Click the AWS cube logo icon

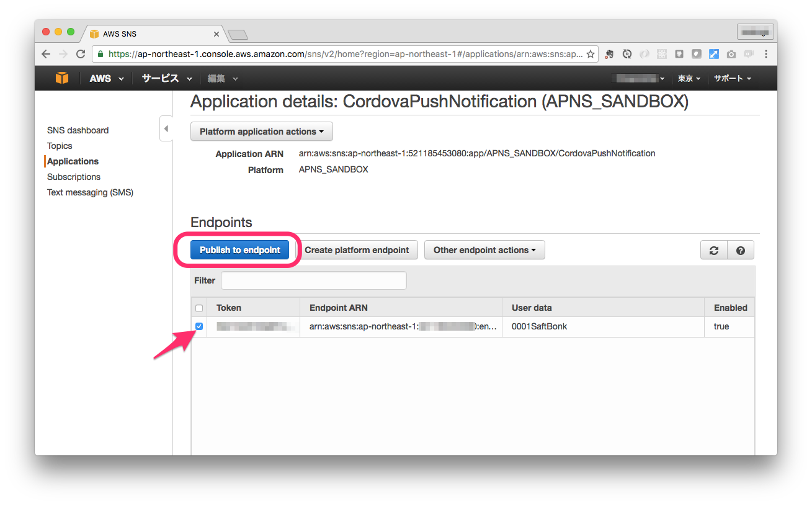[62, 78]
